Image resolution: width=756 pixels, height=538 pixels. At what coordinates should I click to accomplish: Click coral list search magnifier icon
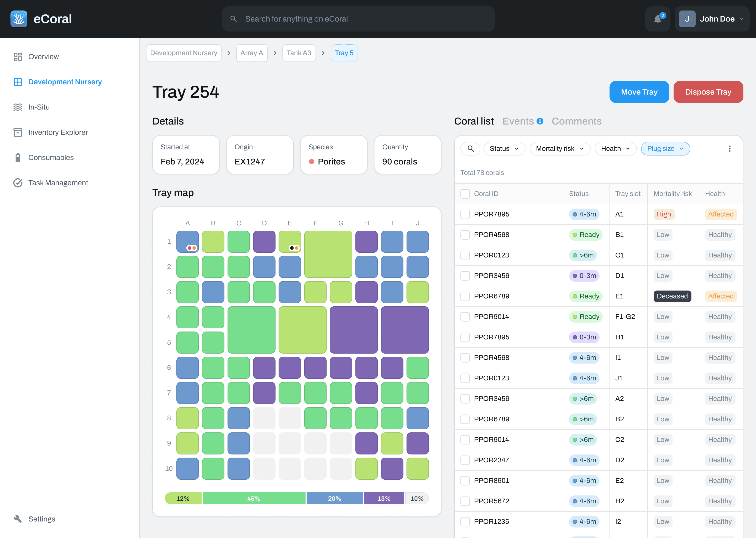[470, 148]
